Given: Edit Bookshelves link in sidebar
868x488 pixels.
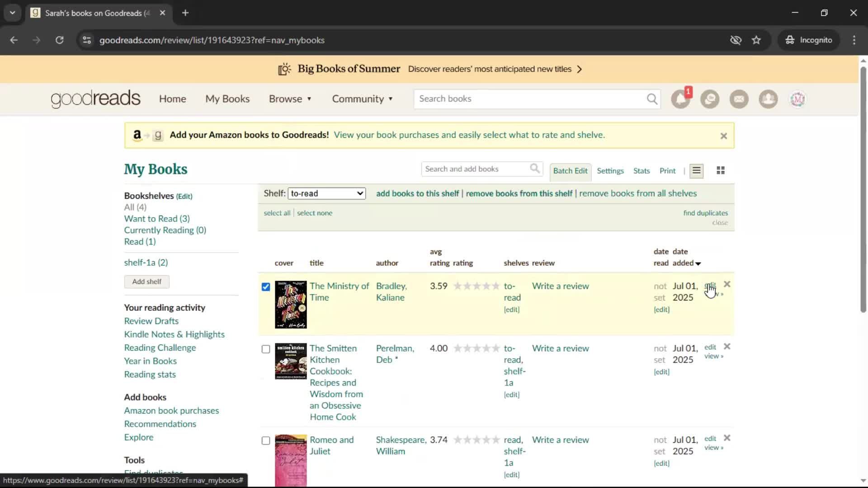Looking at the screenshot, I should click(184, 196).
